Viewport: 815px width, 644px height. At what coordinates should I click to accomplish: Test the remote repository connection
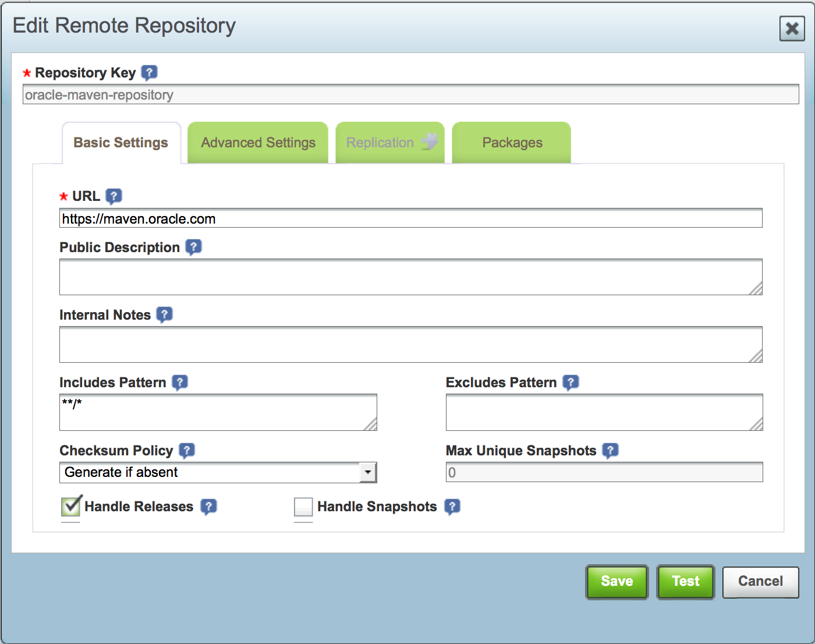685,581
